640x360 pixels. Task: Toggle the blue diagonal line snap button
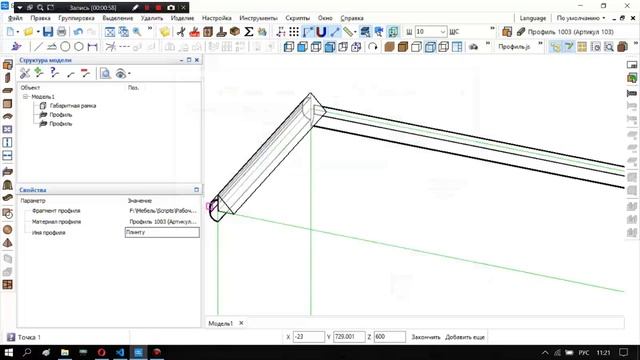[335, 32]
